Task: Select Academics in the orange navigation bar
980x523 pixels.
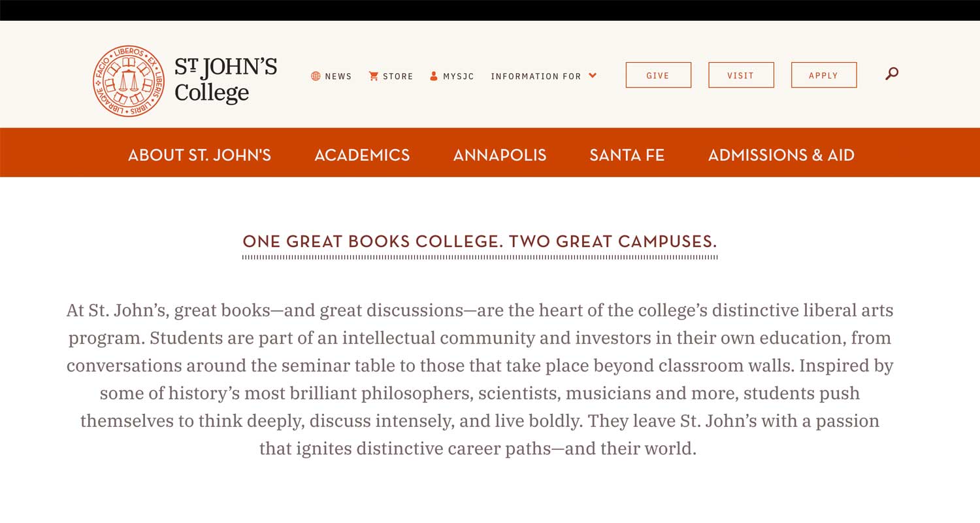Action: tap(362, 155)
